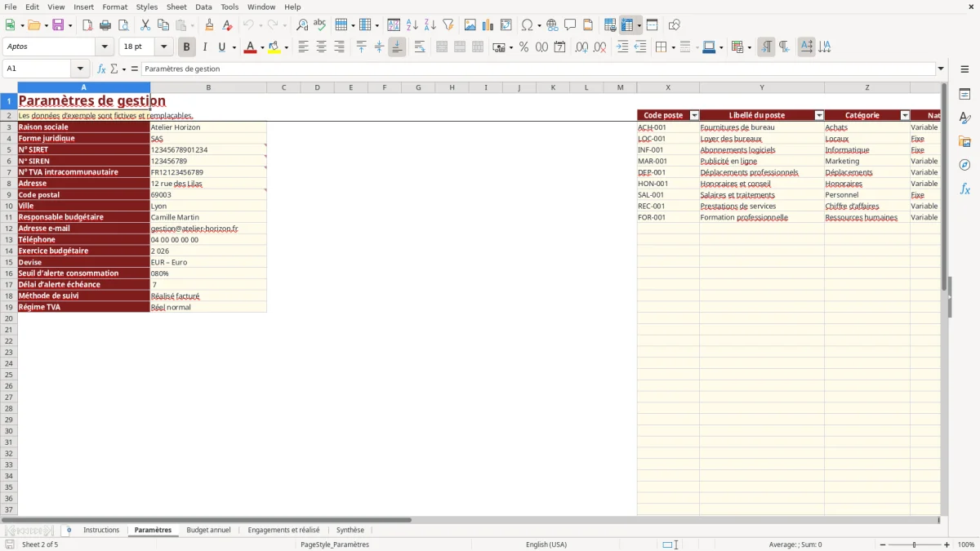Toggle Italic formatting
Screen dimensions: 980x551
[205, 47]
